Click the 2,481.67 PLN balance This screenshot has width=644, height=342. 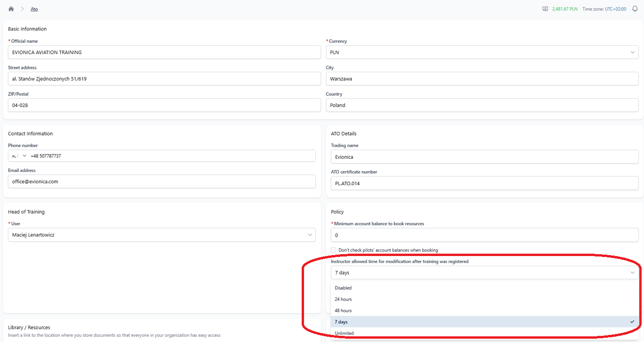(565, 9)
